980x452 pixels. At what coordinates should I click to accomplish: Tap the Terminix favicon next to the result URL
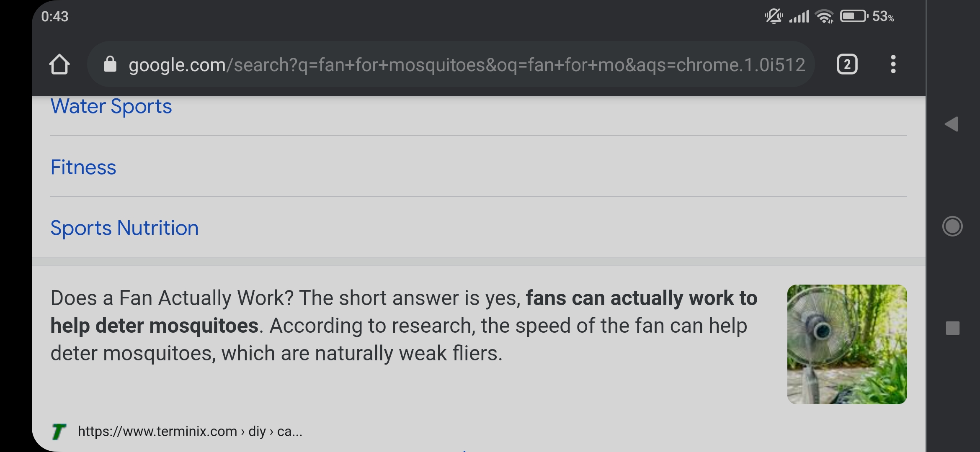coord(59,431)
